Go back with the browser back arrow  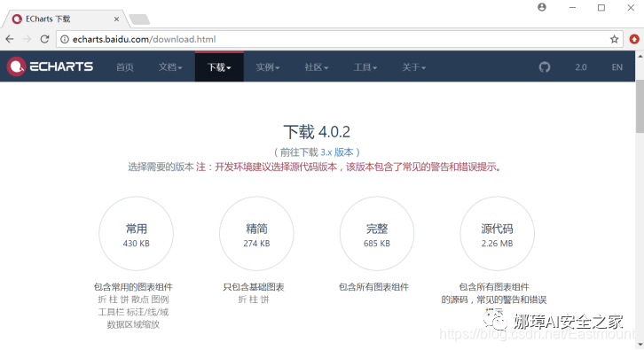[10, 39]
